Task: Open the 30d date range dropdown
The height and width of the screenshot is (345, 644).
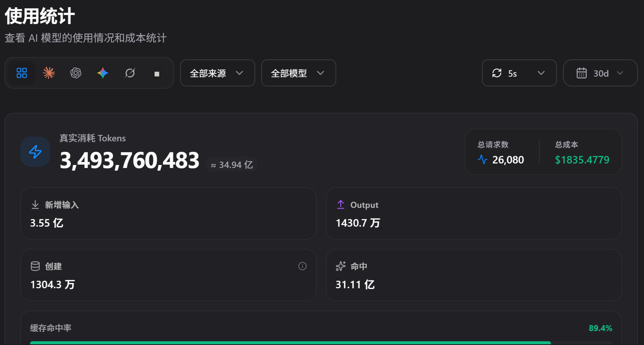Action: pos(600,73)
